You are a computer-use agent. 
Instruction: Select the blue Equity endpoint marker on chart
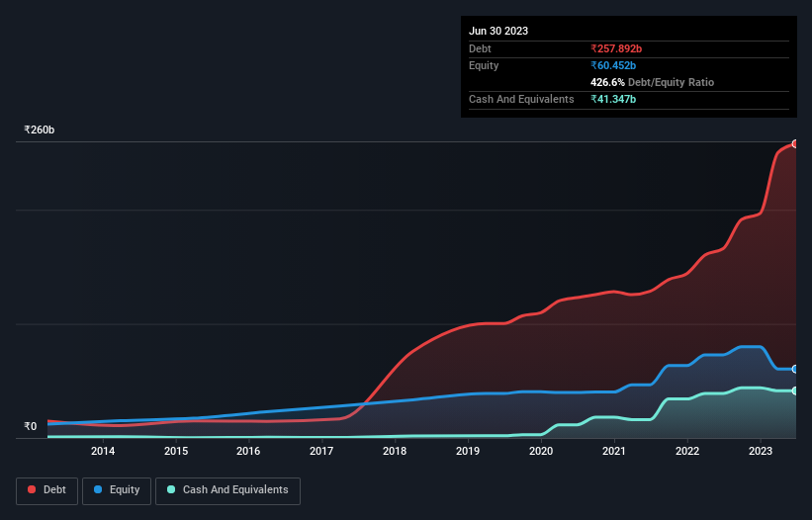795,369
